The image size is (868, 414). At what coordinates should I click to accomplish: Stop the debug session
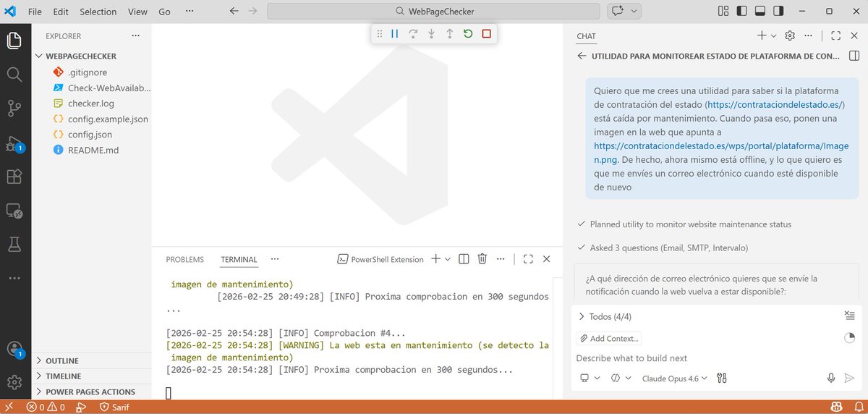(486, 33)
